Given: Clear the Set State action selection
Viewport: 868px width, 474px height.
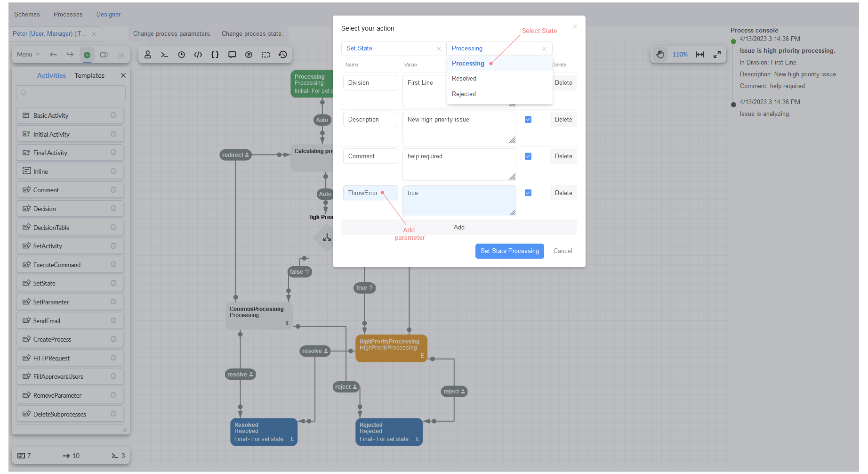Looking at the screenshot, I should pyautogui.click(x=439, y=49).
